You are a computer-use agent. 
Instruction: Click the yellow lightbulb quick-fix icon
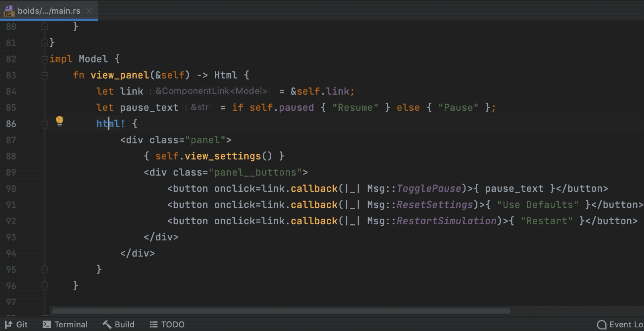[x=60, y=121]
